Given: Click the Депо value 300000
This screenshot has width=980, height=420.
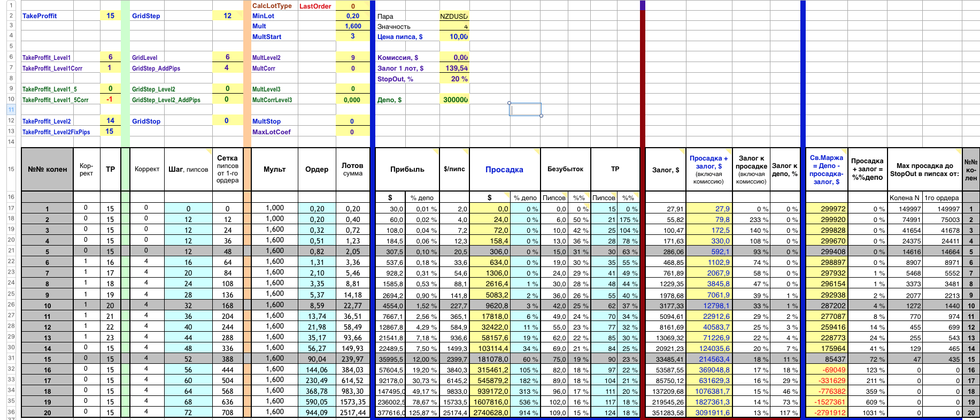Looking at the screenshot, I should [454, 100].
